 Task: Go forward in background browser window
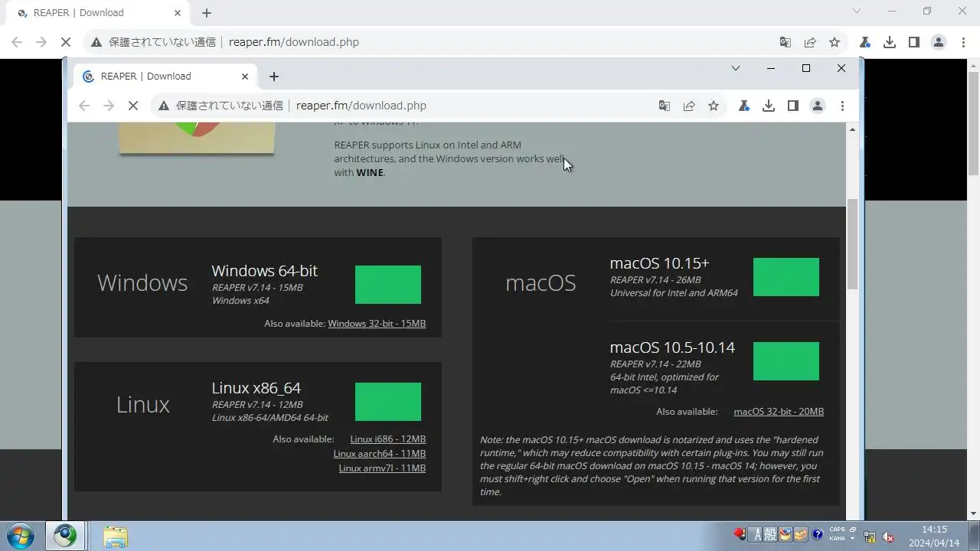click(41, 42)
